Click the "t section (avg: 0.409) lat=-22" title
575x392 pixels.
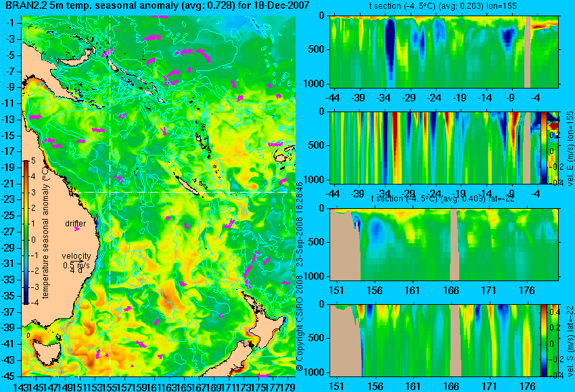(442, 198)
